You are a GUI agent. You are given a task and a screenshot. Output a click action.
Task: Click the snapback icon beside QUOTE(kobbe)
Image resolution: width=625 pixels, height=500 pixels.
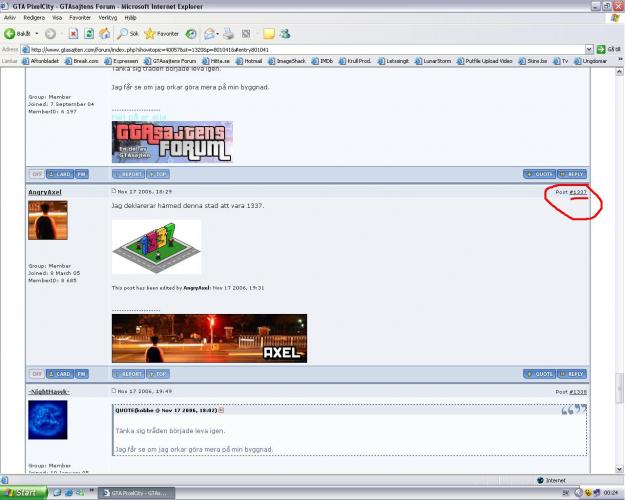click(222, 410)
